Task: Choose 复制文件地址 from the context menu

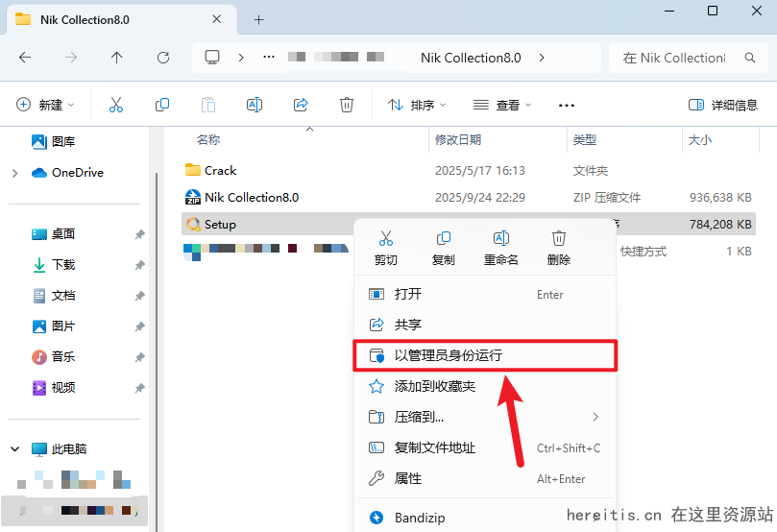Action: click(x=485, y=447)
